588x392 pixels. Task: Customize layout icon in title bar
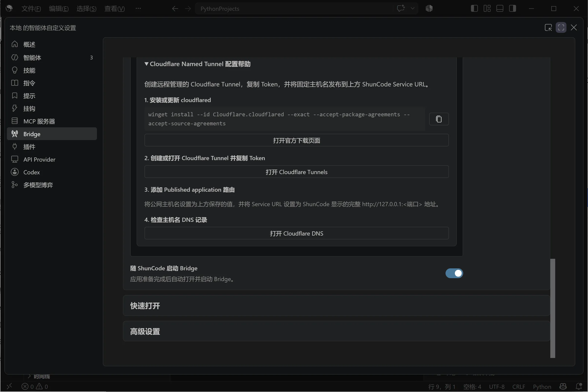coord(487,9)
